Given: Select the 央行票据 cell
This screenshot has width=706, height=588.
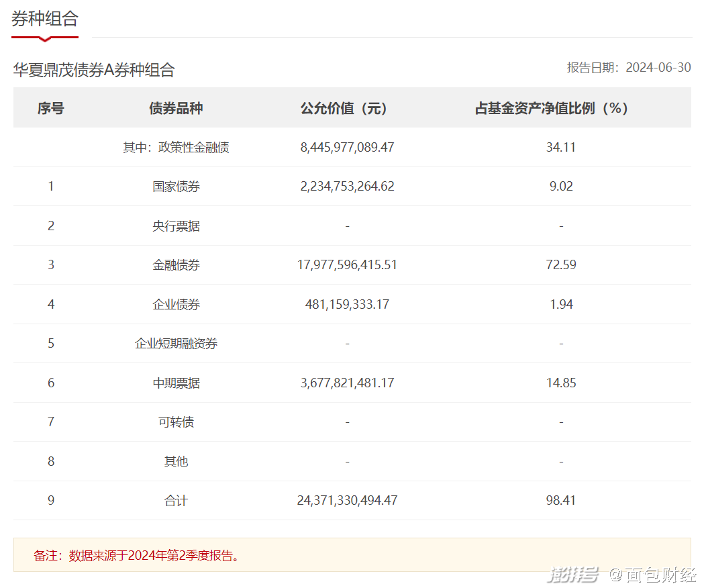Looking at the screenshot, I should [176, 226].
